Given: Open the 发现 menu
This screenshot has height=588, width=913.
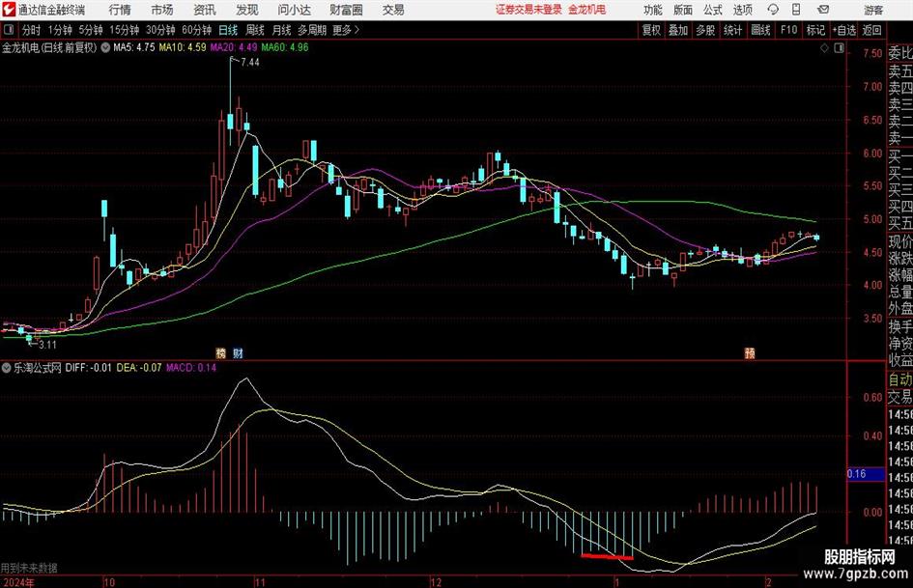Looking at the screenshot, I should pos(247,10).
